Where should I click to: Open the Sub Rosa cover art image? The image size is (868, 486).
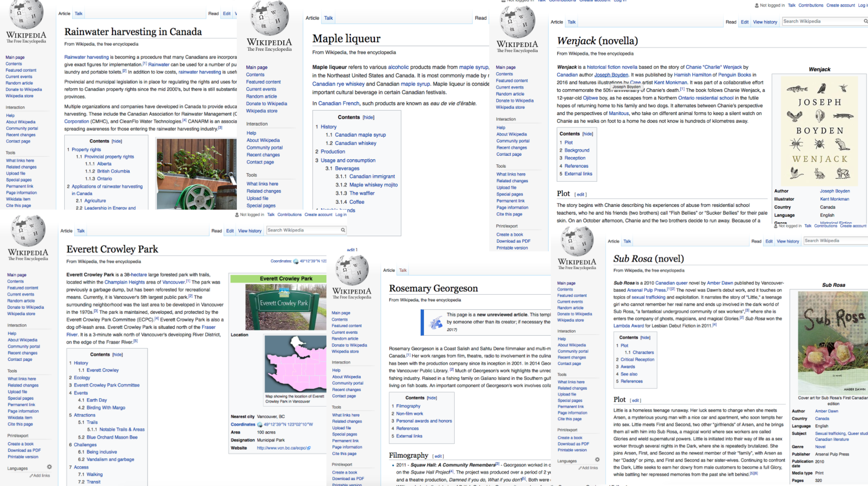833,342
